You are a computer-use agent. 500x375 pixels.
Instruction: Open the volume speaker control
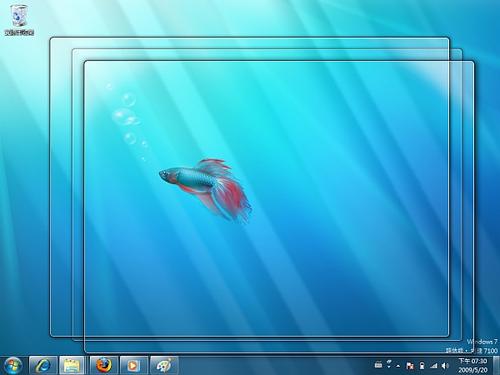[445, 366]
